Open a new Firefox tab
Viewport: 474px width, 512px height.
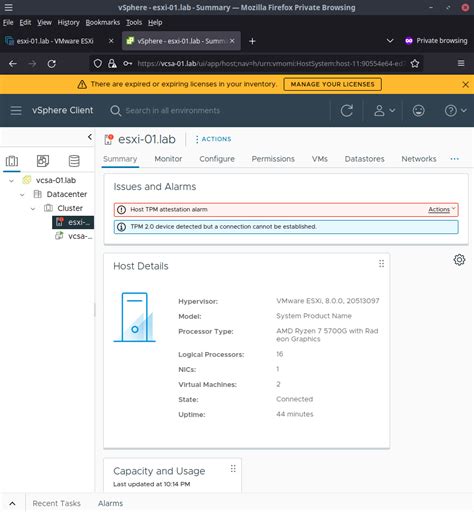[x=252, y=41]
